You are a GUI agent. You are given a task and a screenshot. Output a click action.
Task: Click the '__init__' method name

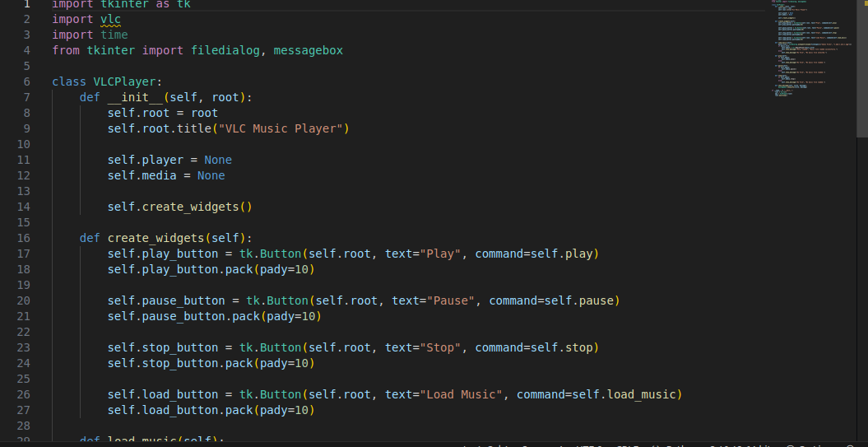136,97
